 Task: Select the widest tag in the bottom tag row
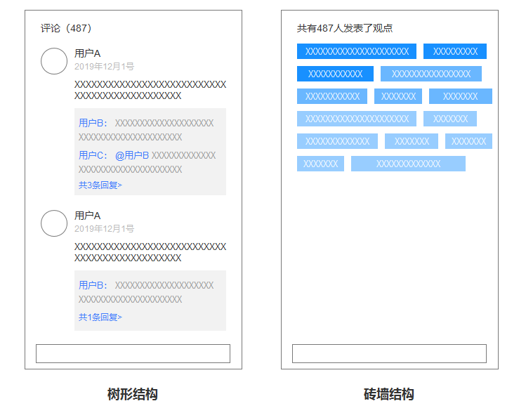(408, 164)
